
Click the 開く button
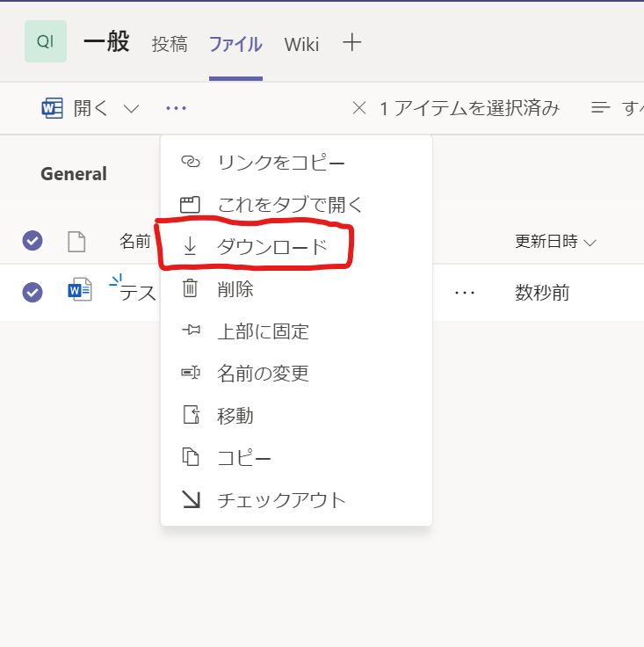pyautogui.click(x=90, y=108)
